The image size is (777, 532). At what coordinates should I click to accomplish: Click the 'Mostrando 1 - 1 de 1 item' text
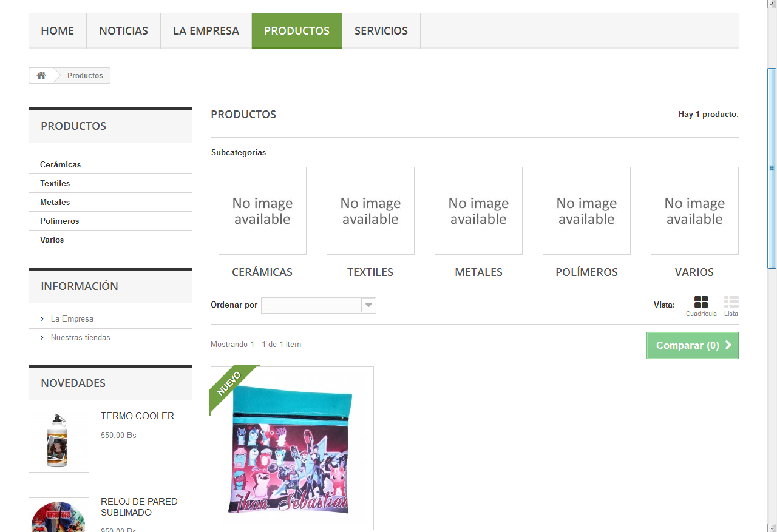click(256, 345)
